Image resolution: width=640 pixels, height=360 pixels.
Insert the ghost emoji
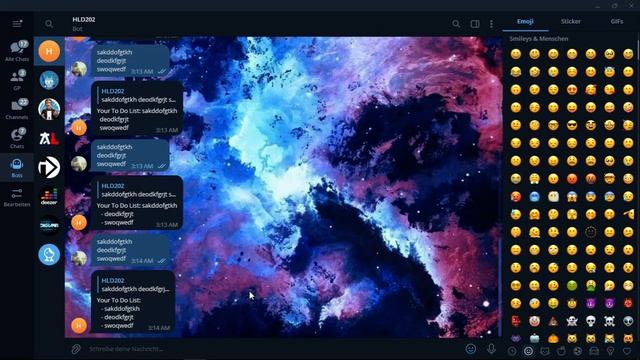572,321
